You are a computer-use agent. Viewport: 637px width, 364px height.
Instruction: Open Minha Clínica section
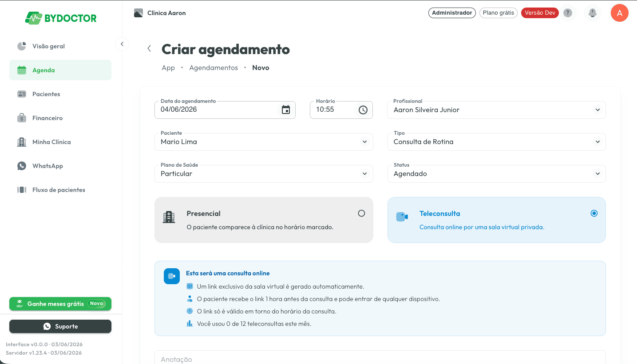tap(60, 142)
